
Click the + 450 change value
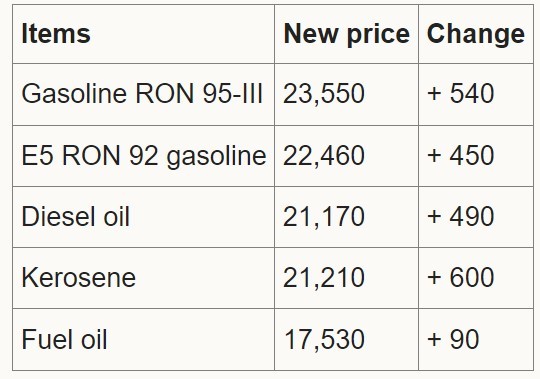[460, 156]
